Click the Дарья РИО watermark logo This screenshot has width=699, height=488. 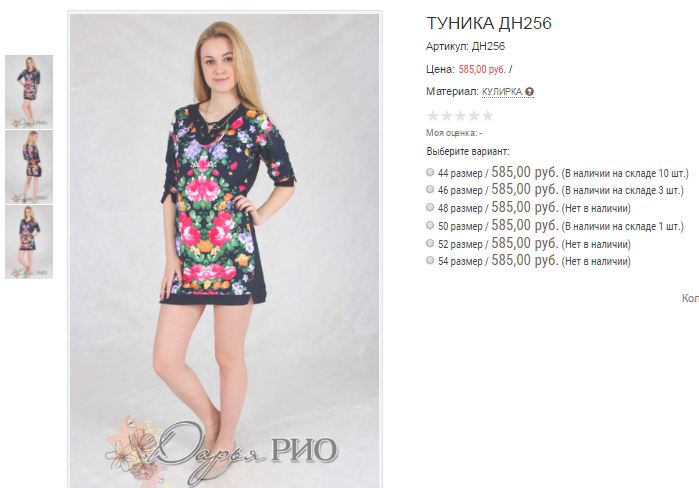[222, 450]
